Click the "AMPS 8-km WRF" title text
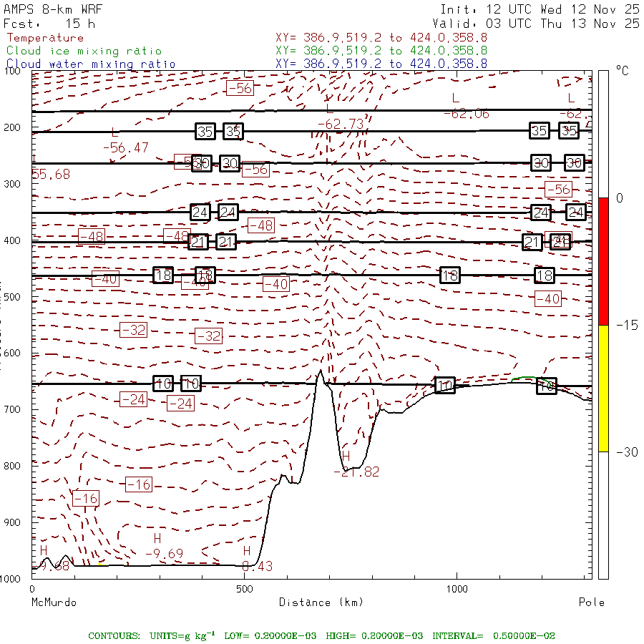 click(x=53, y=9)
